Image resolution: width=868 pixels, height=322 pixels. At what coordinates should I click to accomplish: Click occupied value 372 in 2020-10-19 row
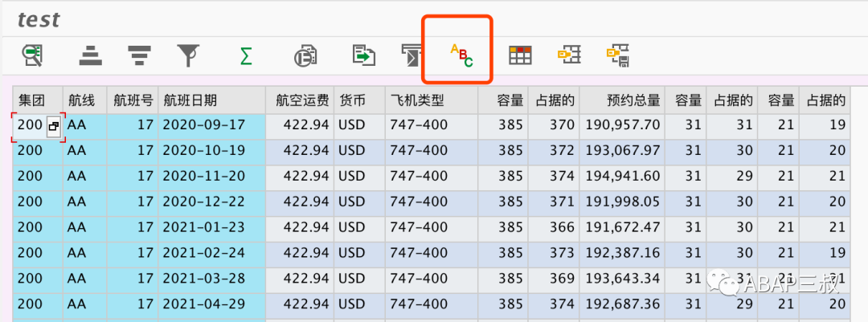click(554, 150)
